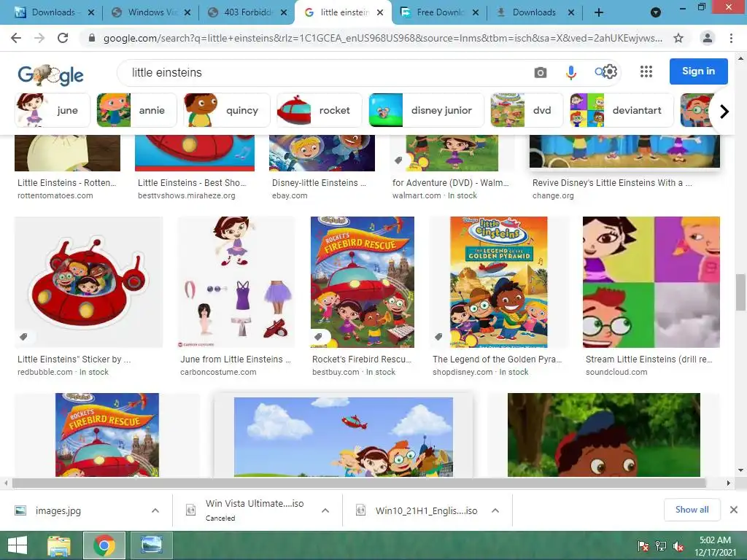The width and height of the screenshot is (747, 560).
Task: Open Chrome profile avatar icon
Action: click(x=708, y=38)
